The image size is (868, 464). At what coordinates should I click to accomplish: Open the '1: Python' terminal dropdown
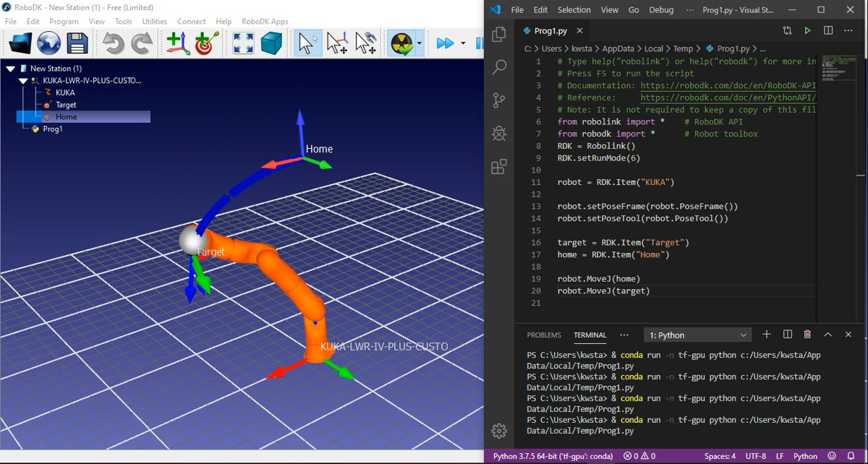click(x=698, y=335)
